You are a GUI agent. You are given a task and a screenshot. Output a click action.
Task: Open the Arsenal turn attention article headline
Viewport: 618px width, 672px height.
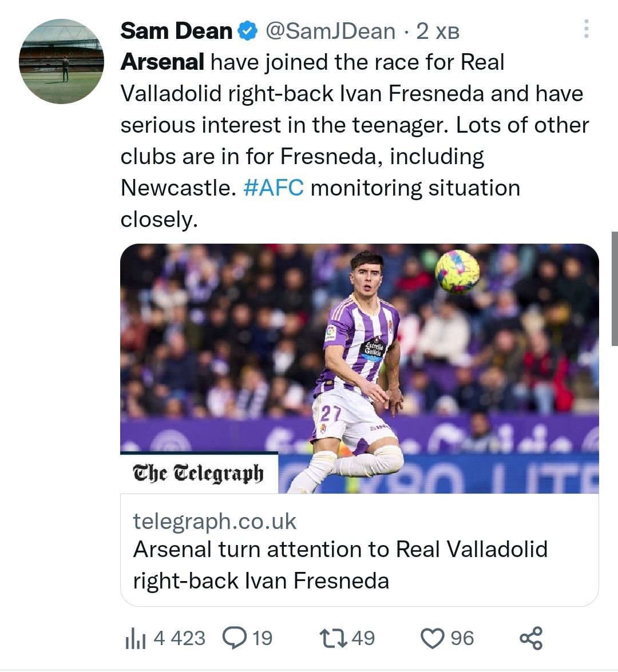pos(340,565)
